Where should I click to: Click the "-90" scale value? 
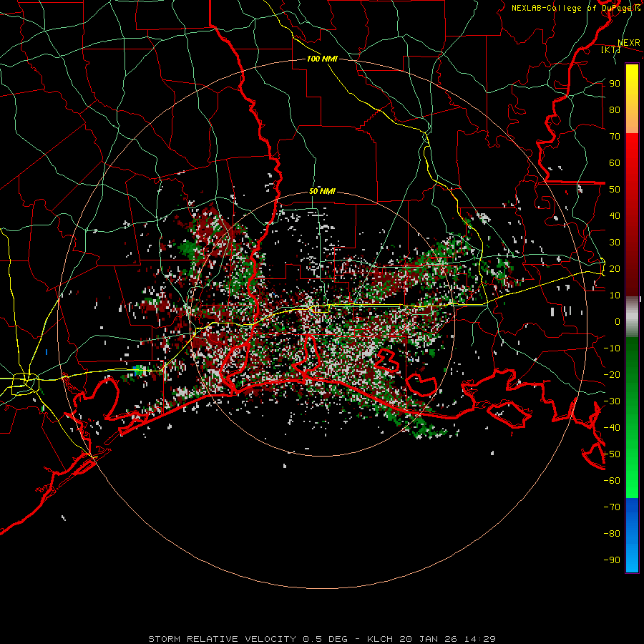click(x=612, y=560)
